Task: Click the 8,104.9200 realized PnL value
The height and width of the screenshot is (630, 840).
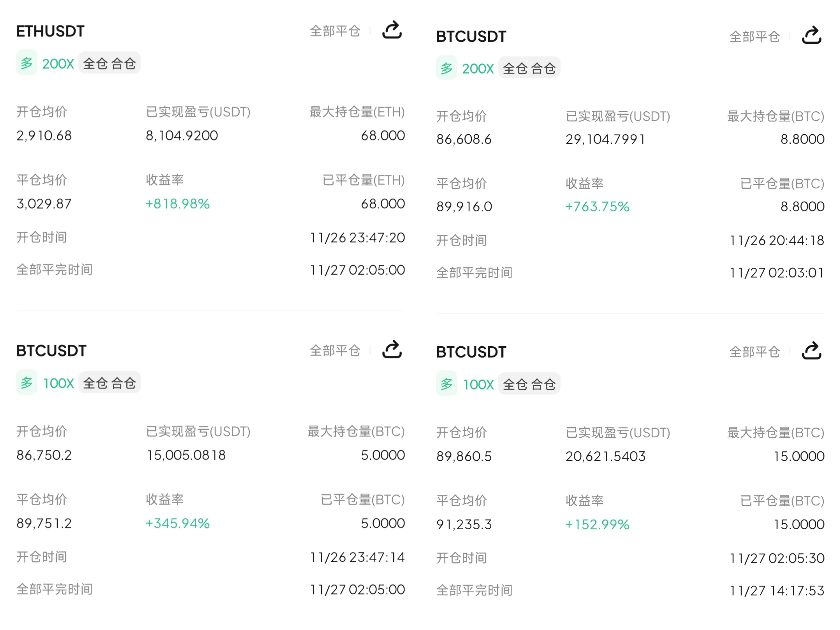Action: point(181,136)
